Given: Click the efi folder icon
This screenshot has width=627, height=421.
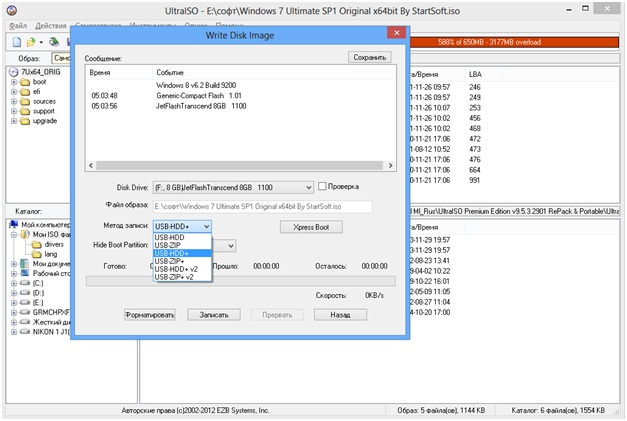Looking at the screenshot, I should coord(25,92).
